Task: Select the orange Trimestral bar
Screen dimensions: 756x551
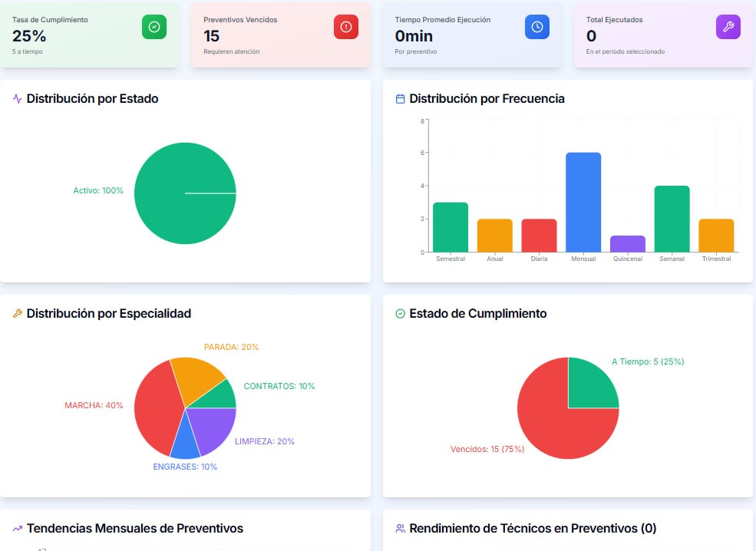Action: tap(716, 236)
